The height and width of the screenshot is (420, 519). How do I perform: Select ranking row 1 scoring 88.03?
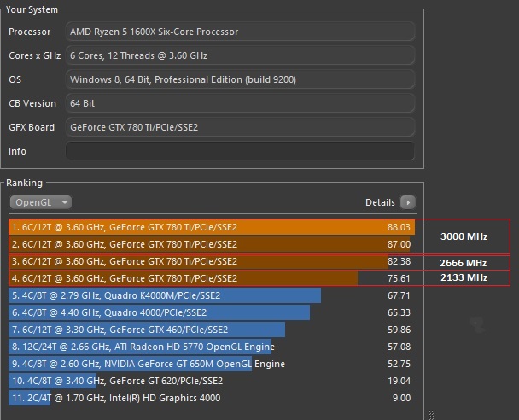tap(212, 227)
